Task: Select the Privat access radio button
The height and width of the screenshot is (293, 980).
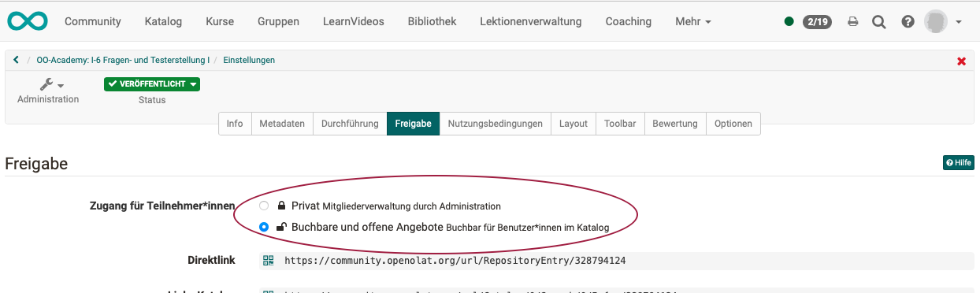Action: point(264,206)
